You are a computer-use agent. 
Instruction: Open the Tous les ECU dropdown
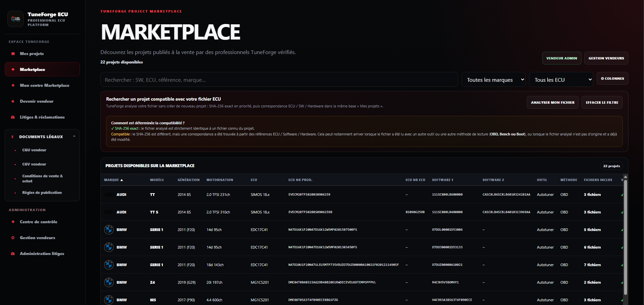pyautogui.click(x=561, y=80)
